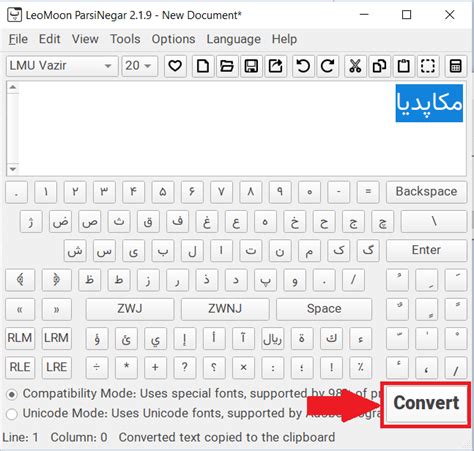
Task: Cut selection using the scissors icon
Action: tap(355, 66)
